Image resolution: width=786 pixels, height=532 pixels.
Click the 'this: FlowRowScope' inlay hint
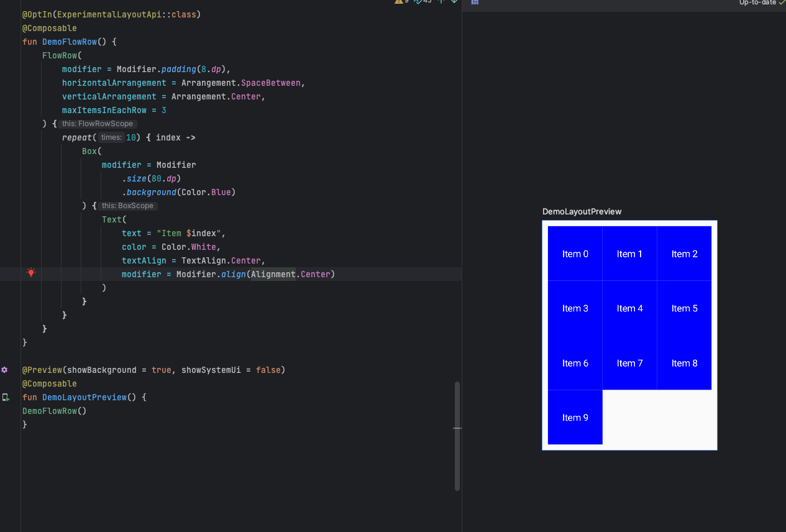pos(98,124)
